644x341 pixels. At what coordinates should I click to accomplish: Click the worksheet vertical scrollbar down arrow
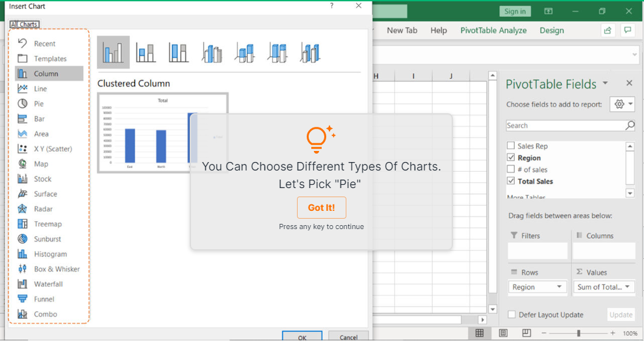pos(493,309)
